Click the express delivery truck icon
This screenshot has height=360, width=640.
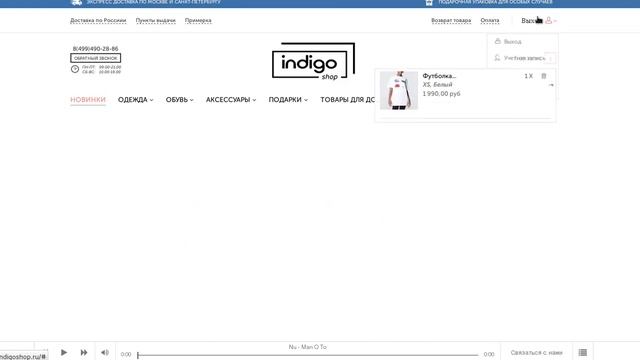[x=76, y=2]
